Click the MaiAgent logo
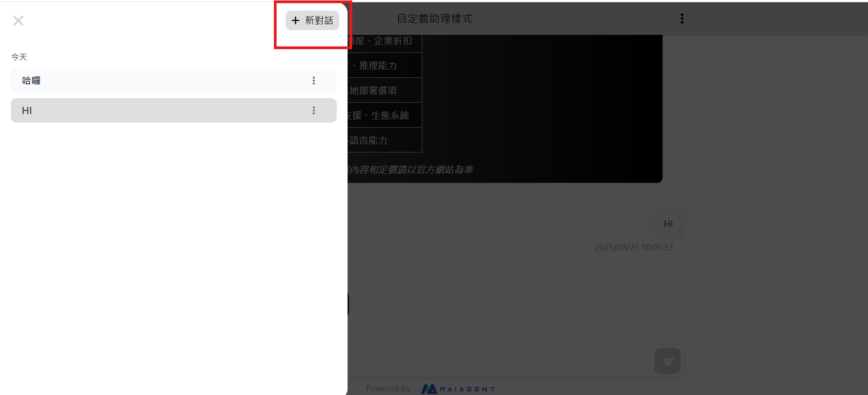 pyautogui.click(x=458, y=389)
